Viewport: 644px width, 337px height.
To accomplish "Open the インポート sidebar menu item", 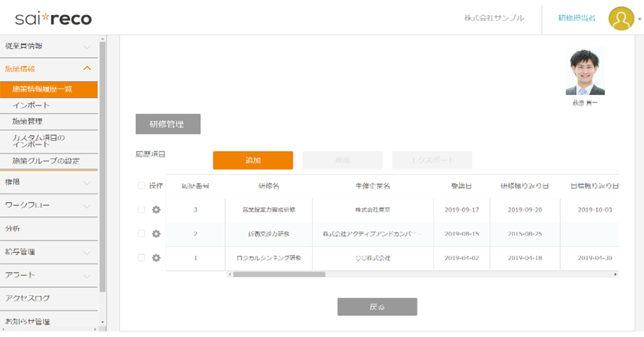I will click(31, 106).
